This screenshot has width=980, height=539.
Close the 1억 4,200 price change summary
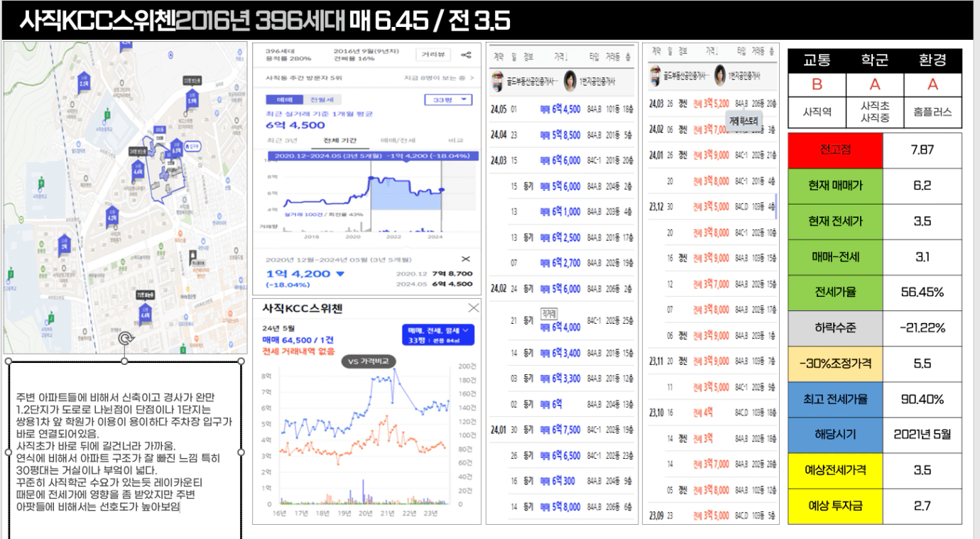pos(466,259)
